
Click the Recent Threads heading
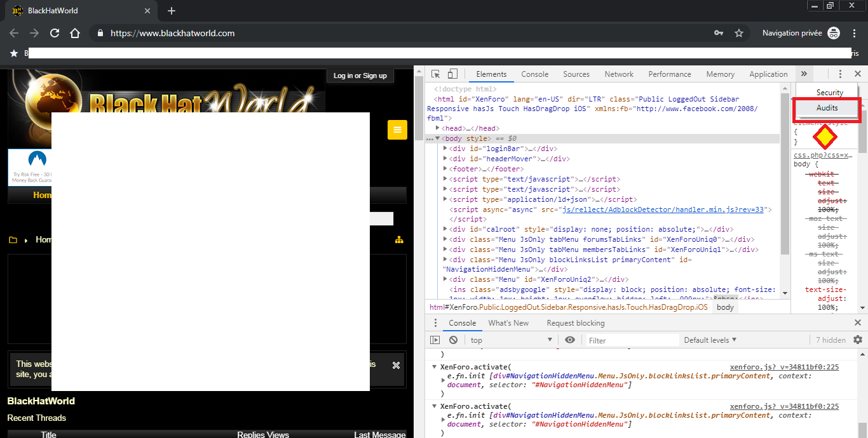point(36,418)
